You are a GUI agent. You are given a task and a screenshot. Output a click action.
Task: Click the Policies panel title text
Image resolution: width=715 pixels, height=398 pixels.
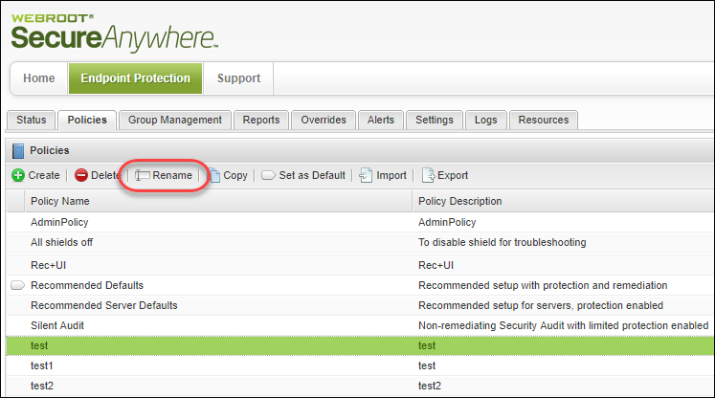[x=49, y=150]
